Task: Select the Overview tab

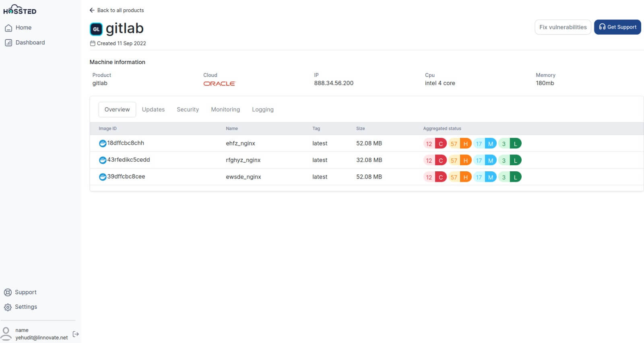Action: [117, 110]
